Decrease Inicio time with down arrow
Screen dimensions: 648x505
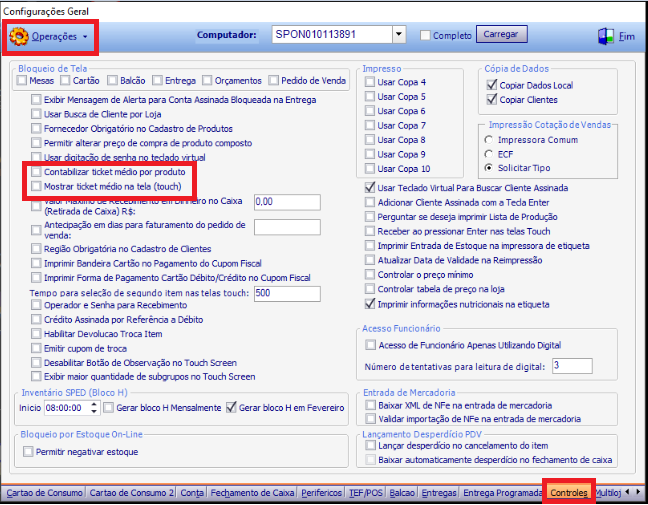94,411
